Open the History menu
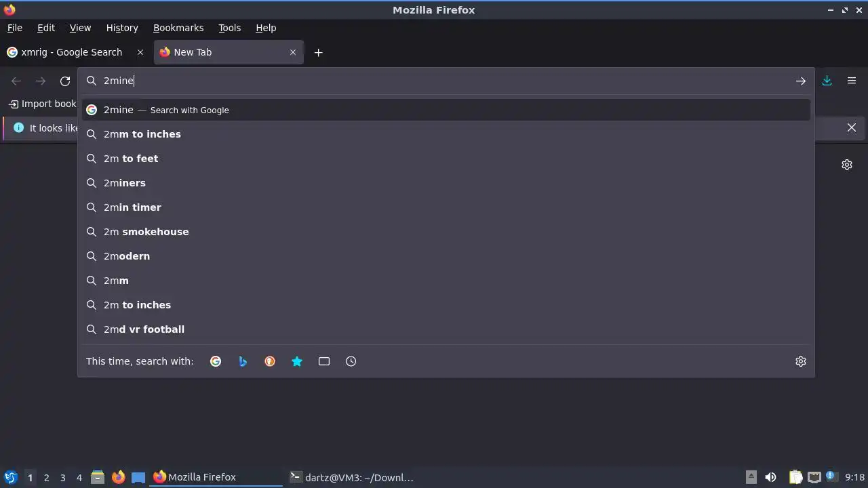This screenshot has width=868, height=488. click(x=122, y=28)
